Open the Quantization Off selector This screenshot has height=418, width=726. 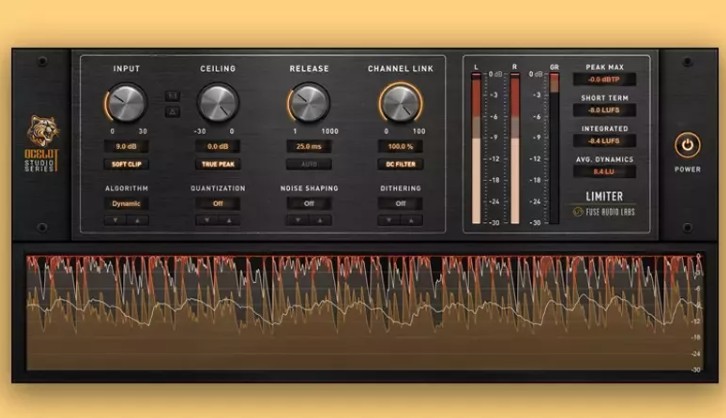(218, 204)
